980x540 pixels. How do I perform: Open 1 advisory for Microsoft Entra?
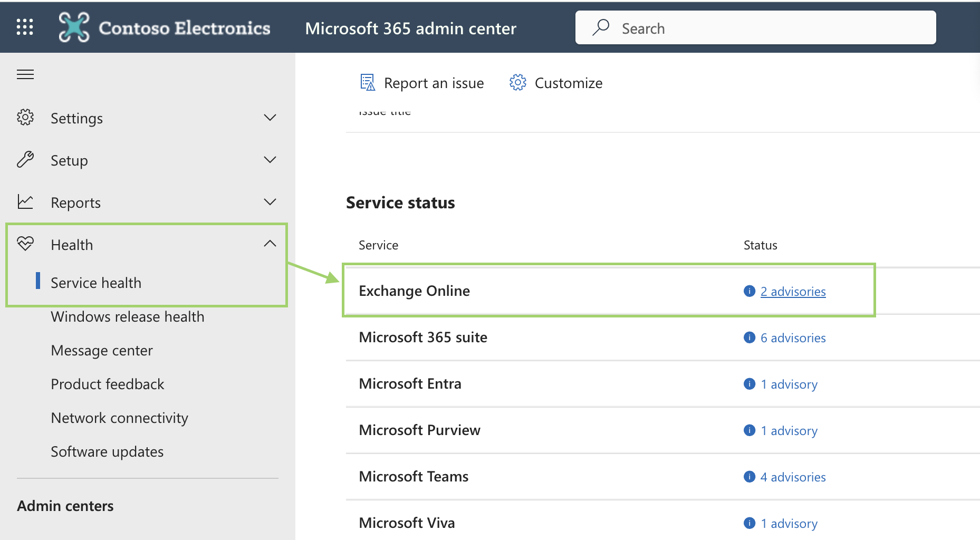pyautogui.click(x=789, y=384)
